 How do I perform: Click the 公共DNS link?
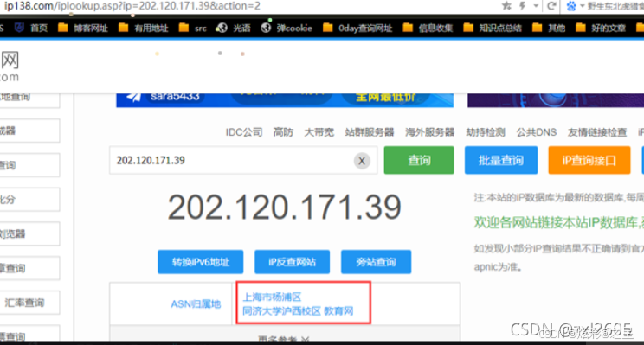pos(536,132)
